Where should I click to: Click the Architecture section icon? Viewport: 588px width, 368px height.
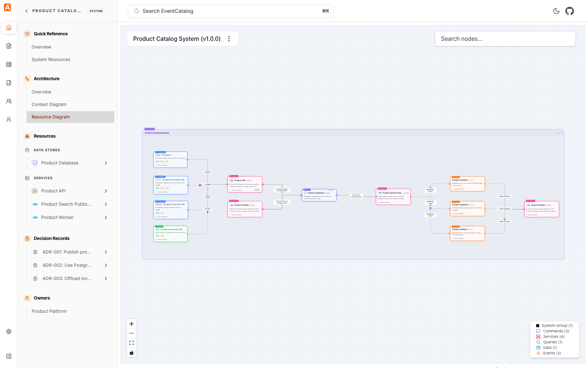27,79
